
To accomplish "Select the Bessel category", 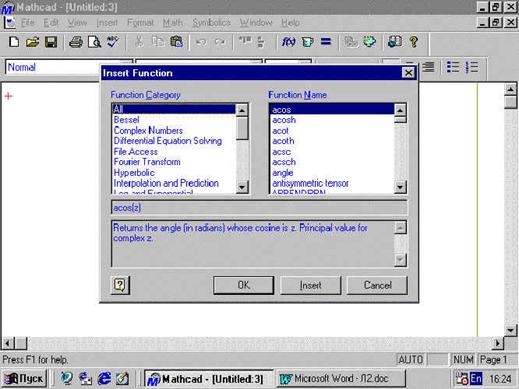I will (174, 120).
